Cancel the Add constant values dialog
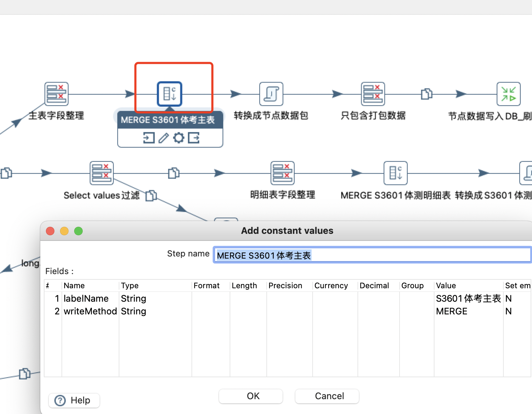532x414 pixels. coord(327,396)
